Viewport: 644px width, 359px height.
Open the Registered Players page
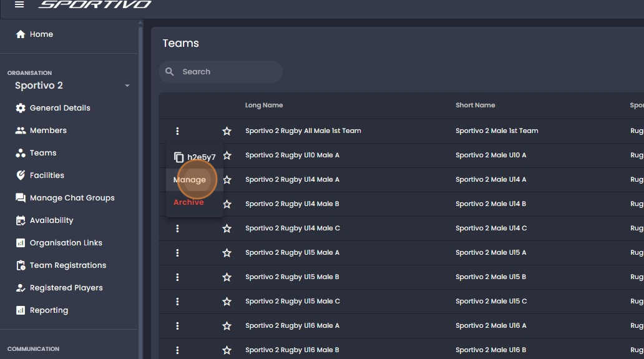[x=66, y=288]
